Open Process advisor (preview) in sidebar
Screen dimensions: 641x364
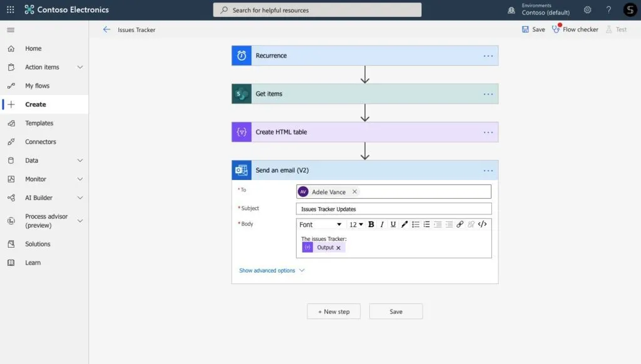click(46, 221)
